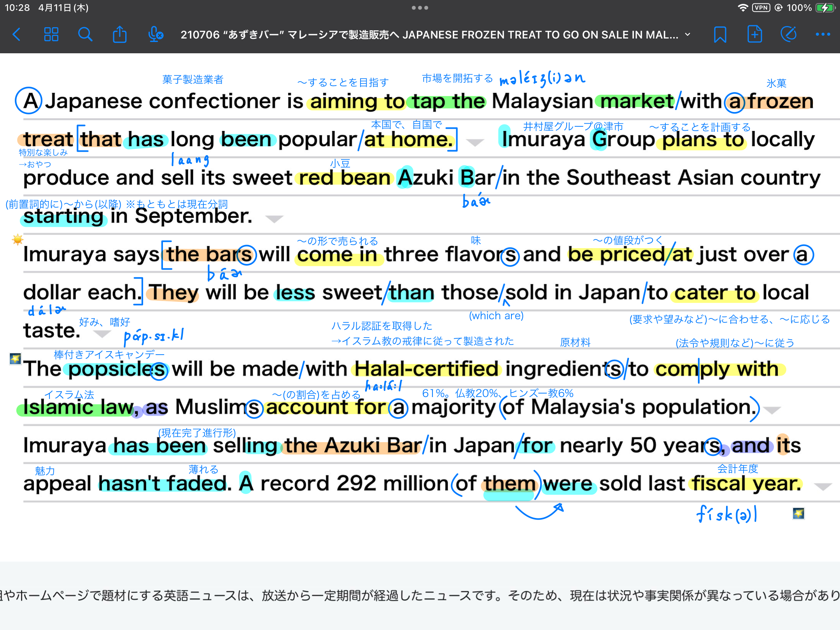
Task: Tap the phrase 'cater to'
Action: pyautogui.click(x=715, y=292)
